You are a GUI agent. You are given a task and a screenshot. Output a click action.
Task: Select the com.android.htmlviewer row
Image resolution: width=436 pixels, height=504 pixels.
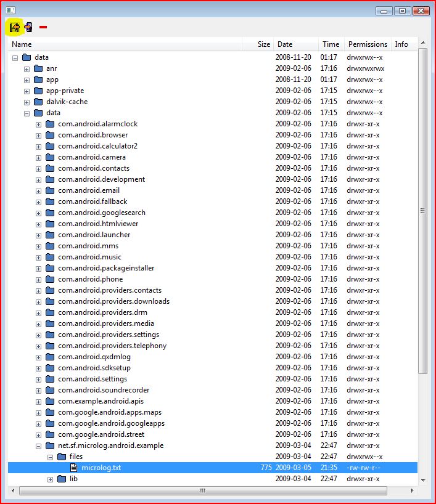(x=213, y=224)
